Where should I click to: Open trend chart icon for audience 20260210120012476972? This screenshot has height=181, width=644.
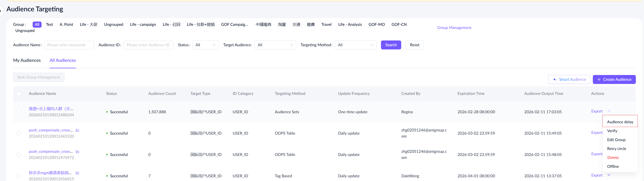point(78,151)
